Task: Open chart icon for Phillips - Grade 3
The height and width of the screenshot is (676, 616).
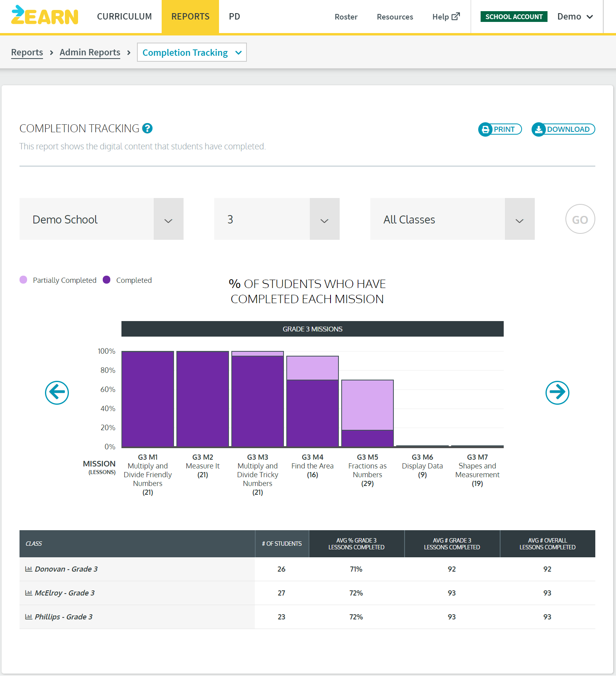Action: point(29,617)
